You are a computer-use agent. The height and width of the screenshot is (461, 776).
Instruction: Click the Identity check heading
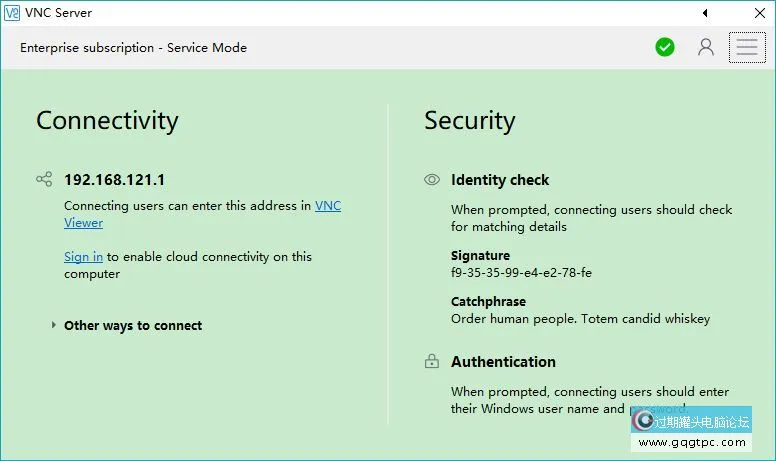pos(500,180)
